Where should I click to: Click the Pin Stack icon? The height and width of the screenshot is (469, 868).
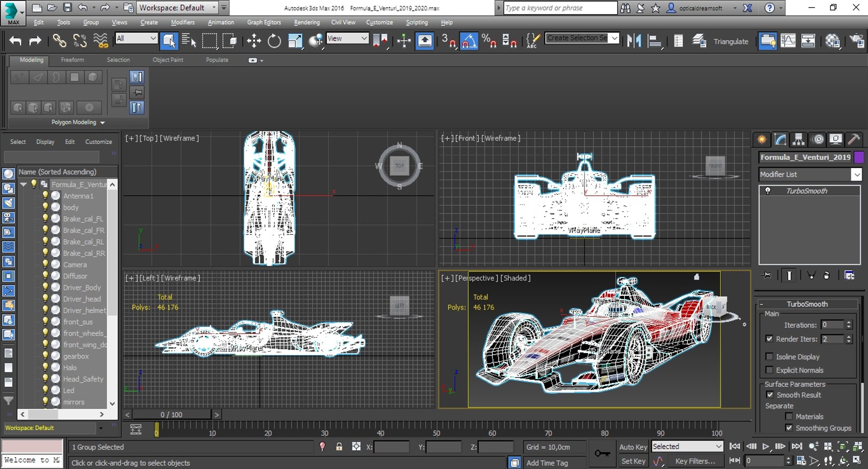click(767, 275)
